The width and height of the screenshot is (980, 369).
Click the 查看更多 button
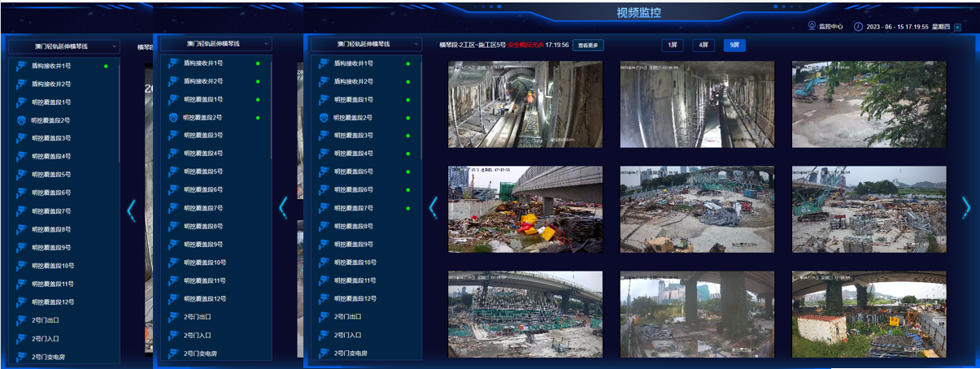click(x=588, y=46)
